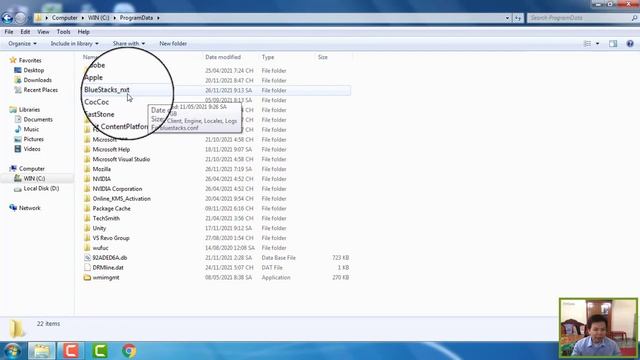The height and width of the screenshot is (360, 640).
Task: Open the Help menu
Action: click(x=84, y=32)
